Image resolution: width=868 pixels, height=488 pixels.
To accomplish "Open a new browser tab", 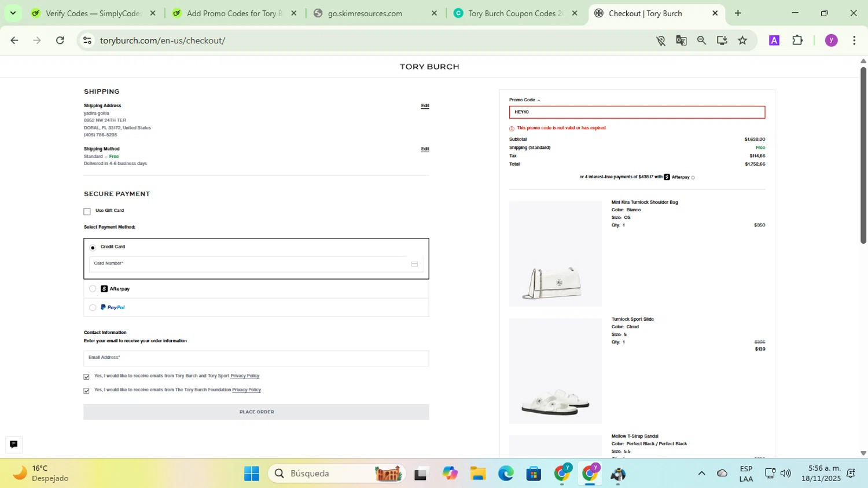I will [x=738, y=13].
